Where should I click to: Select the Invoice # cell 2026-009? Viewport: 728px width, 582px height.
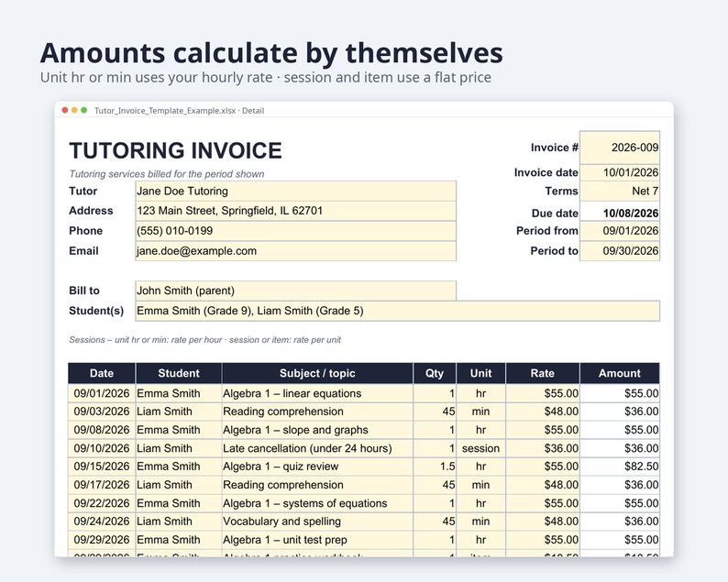(x=620, y=148)
